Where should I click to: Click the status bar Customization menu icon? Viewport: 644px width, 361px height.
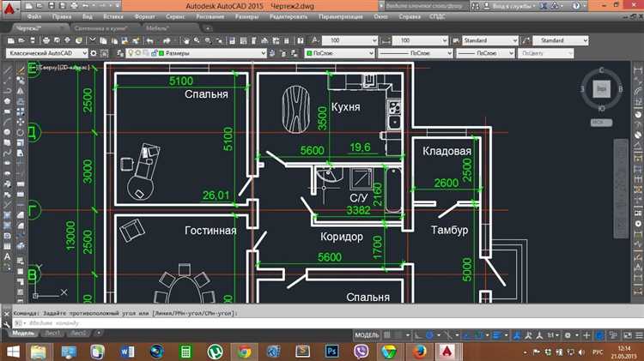639,335
